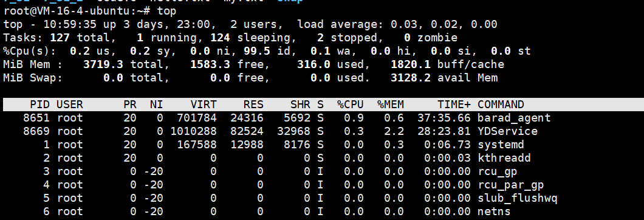644x220 pixels.
Task: Click PID 8651 in the process list
Action: [36, 118]
